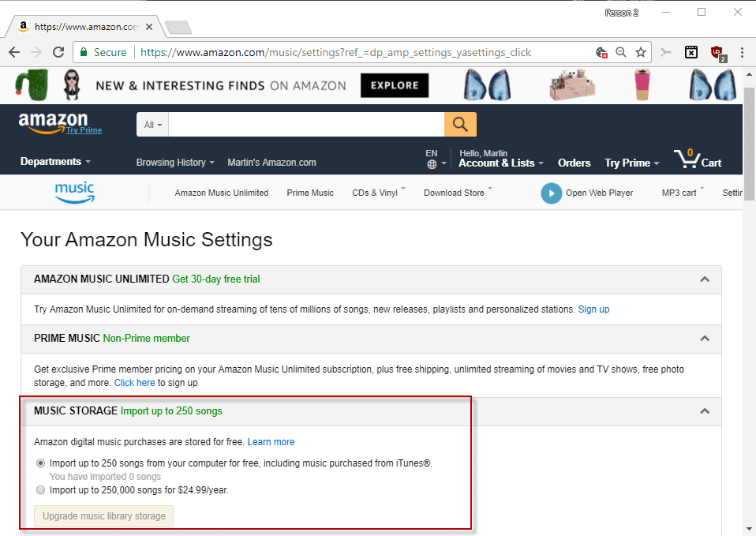Switch to Prime Music navigation tab
The image size is (756, 536).
(x=310, y=193)
